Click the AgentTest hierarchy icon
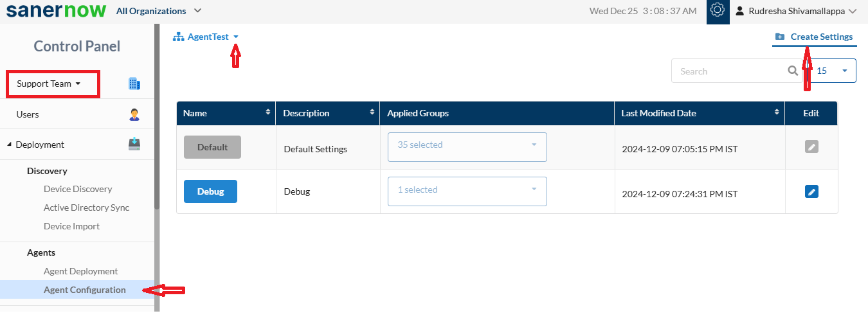 point(178,37)
